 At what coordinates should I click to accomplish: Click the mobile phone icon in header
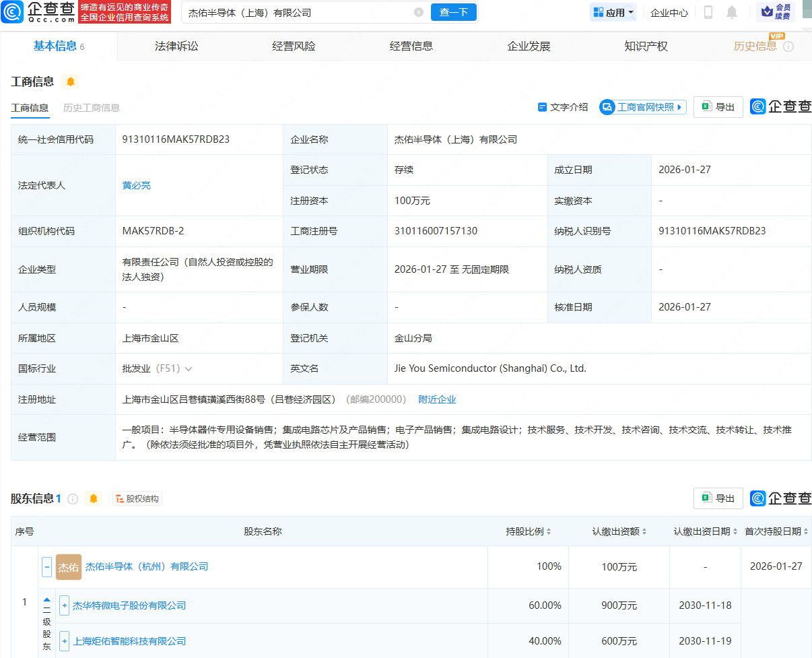[x=708, y=12]
